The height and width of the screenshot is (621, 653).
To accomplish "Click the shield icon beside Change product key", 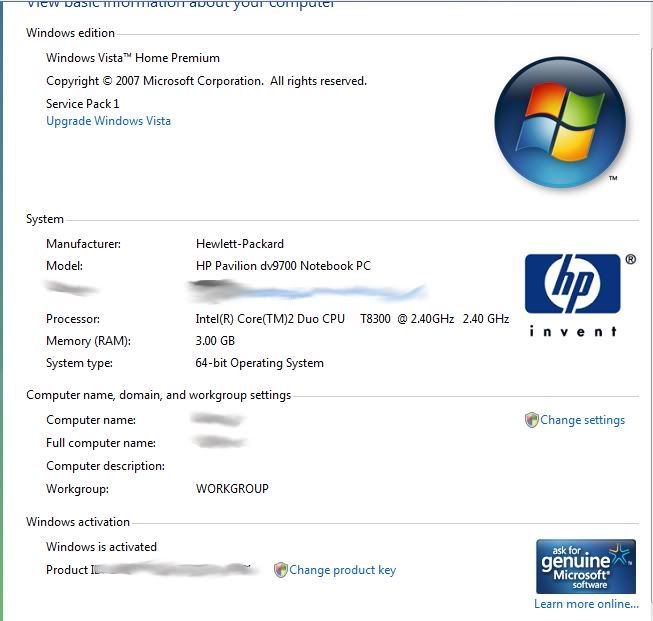I will coord(281,570).
